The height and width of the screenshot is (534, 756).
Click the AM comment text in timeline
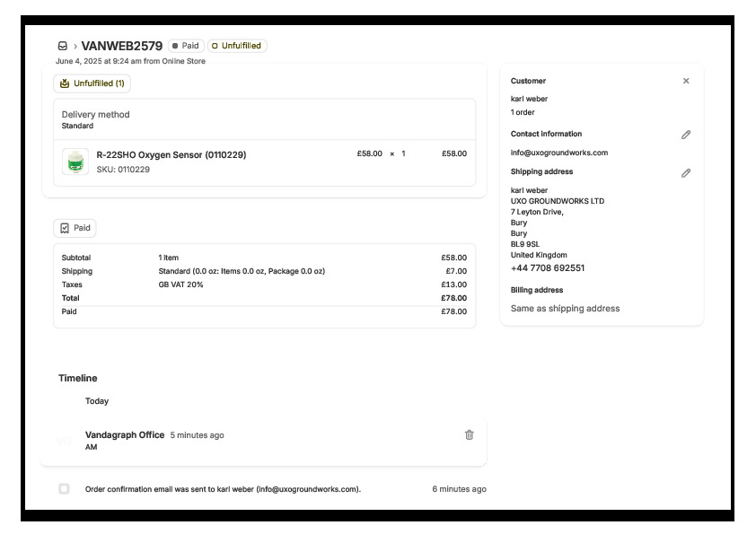coord(91,447)
